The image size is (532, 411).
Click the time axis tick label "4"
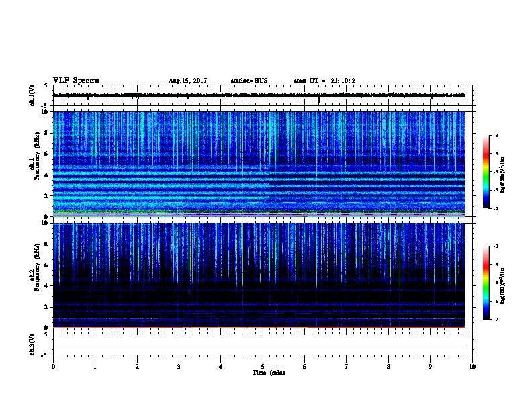(x=221, y=367)
